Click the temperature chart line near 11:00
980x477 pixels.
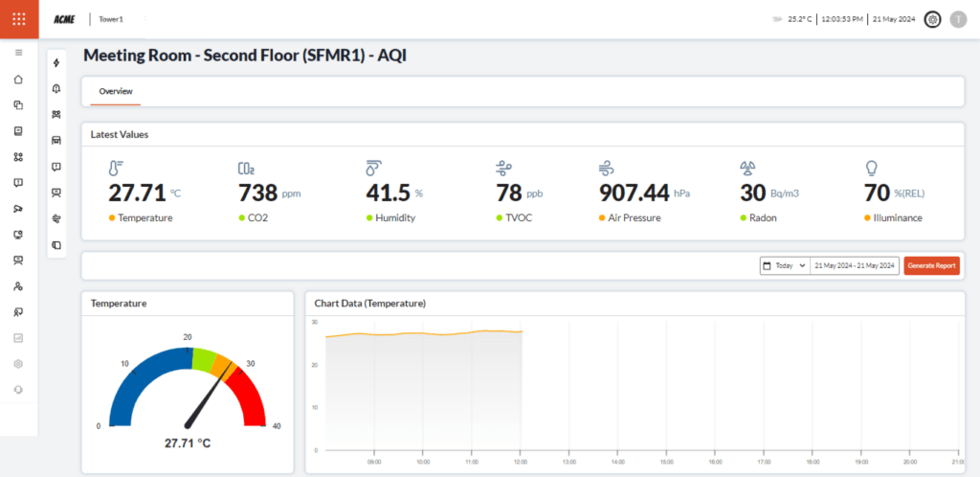click(x=469, y=332)
